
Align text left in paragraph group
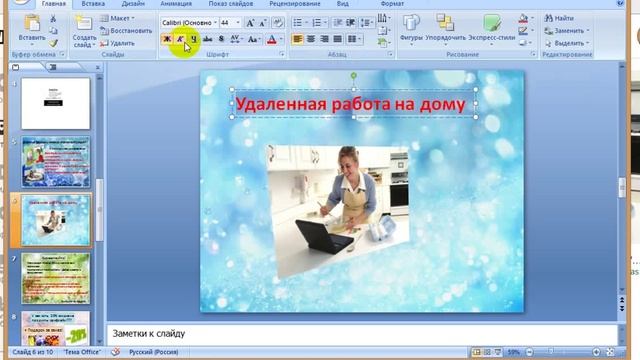[298, 39]
